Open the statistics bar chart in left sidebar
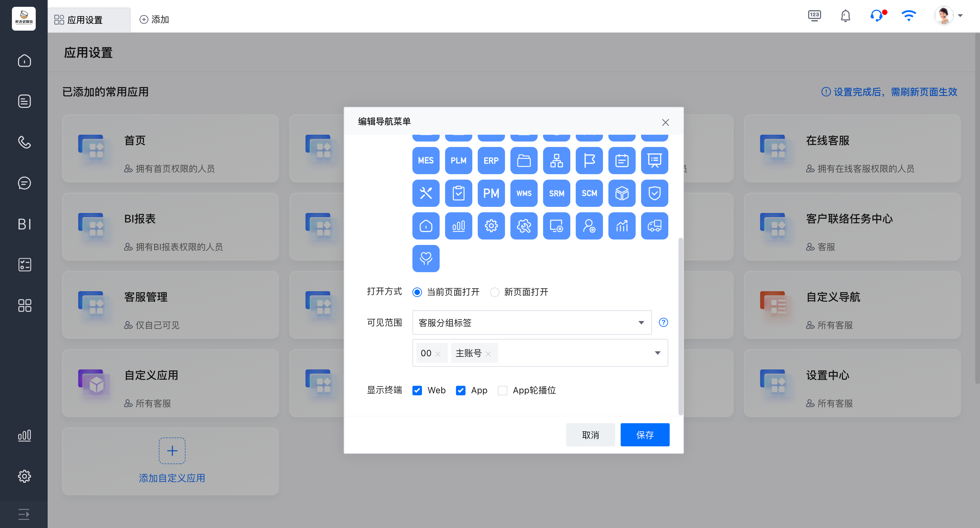The width and height of the screenshot is (980, 528). pos(24,435)
